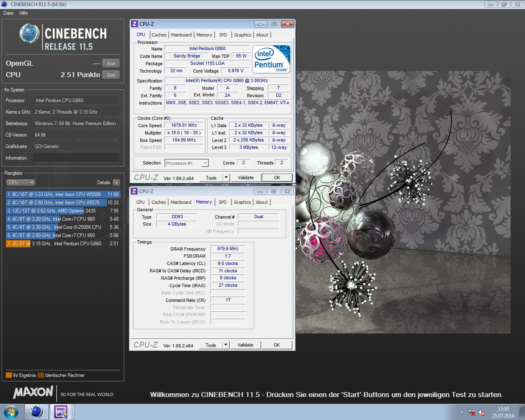Switch to Caches tab in top CPU-Z window
The height and width of the screenshot is (420, 525).
[159, 35]
